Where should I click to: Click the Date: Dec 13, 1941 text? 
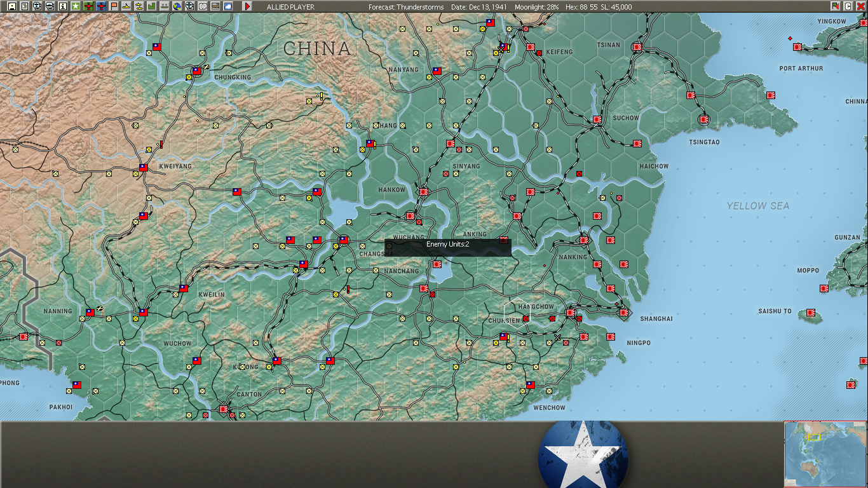pos(480,7)
